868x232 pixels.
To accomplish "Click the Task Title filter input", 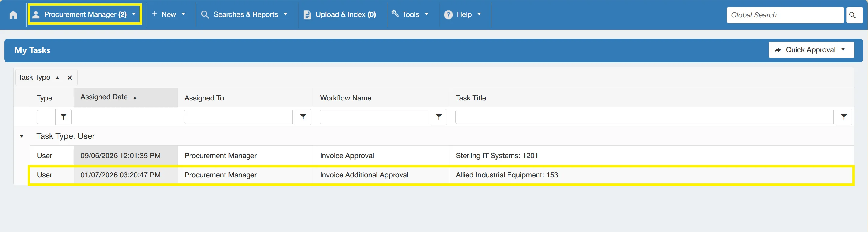I will point(644,117).
